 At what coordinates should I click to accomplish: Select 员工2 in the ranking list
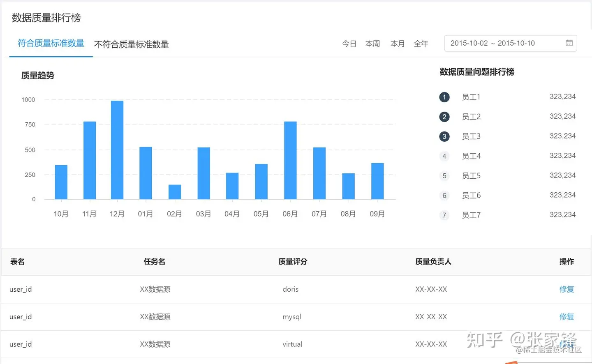point(471,117)
